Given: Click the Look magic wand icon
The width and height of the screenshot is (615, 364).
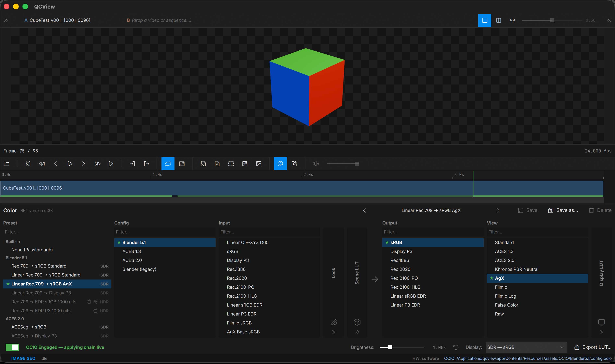Looking at the screenshot, I should (x=334, y=322).
